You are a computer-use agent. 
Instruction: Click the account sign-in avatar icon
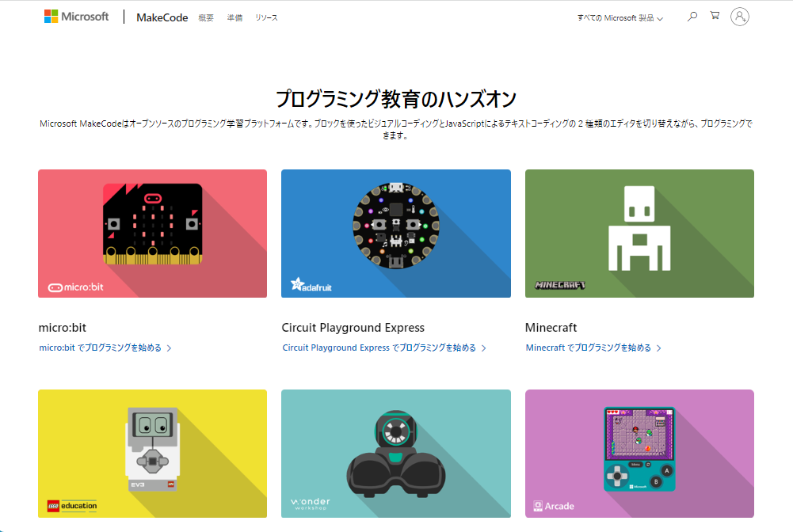(x=739, y=17)
